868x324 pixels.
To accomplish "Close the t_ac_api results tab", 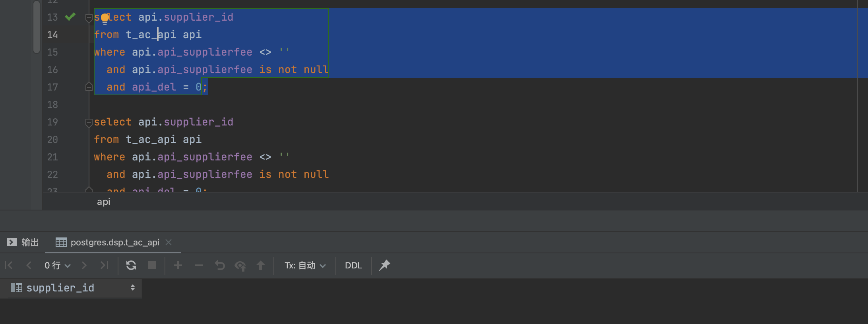I will [x=169, y=243].
